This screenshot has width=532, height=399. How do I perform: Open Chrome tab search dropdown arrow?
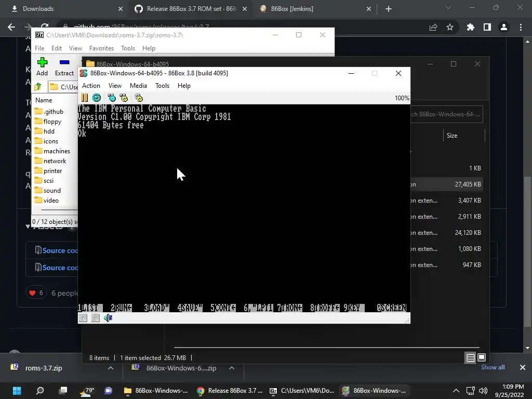(448, 7)
